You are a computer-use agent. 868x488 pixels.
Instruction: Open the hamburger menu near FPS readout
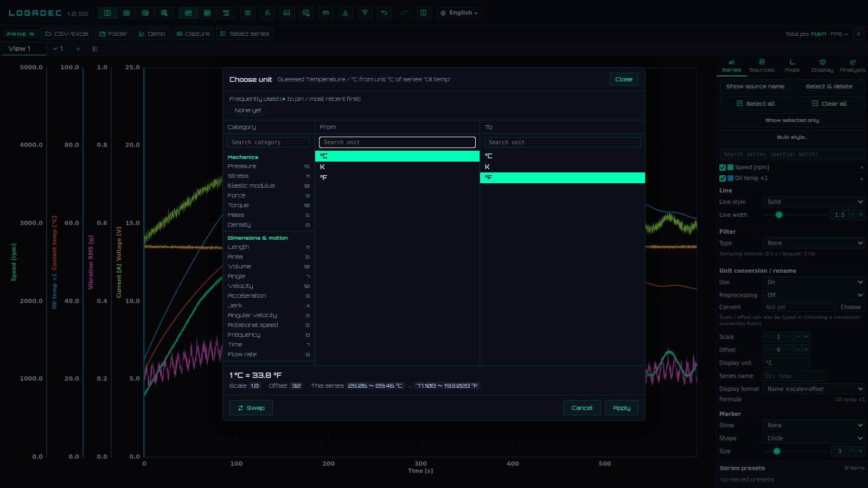tap(858, 34)
